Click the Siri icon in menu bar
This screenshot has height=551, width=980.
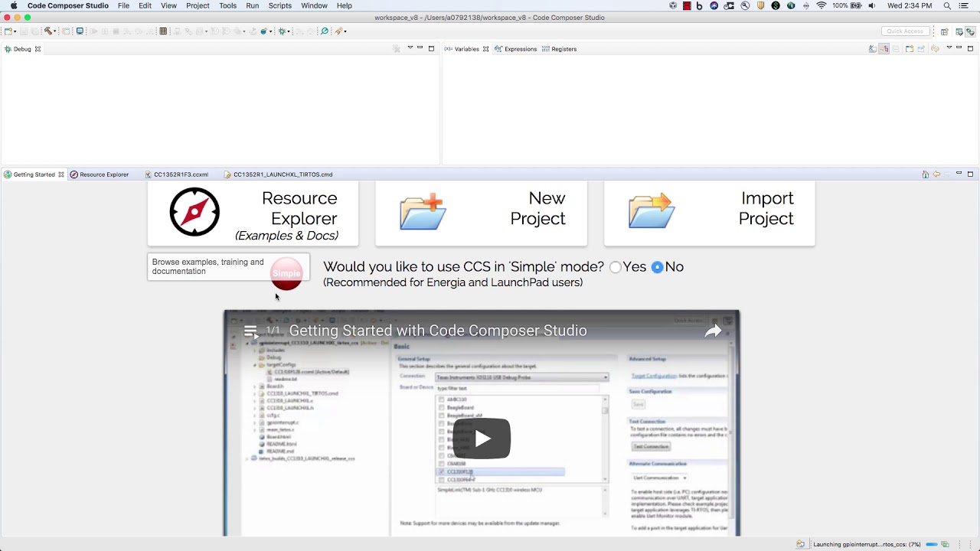tap(714, 5)
